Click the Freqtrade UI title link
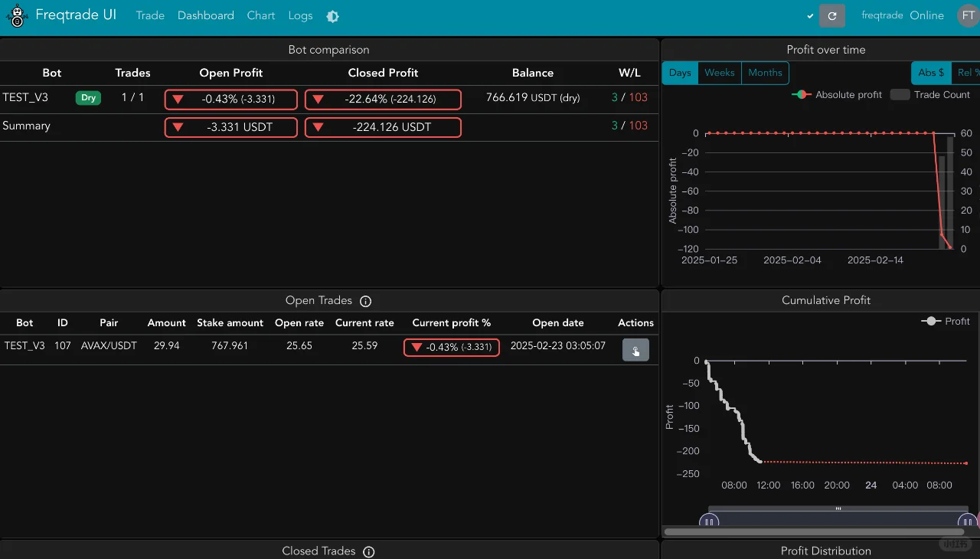The height and width of the screenshot is (559, 980). [76, 15]
